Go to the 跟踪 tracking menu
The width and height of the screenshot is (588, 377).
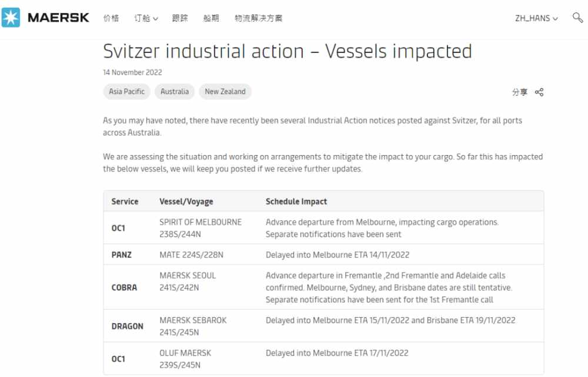coord(180,18)
